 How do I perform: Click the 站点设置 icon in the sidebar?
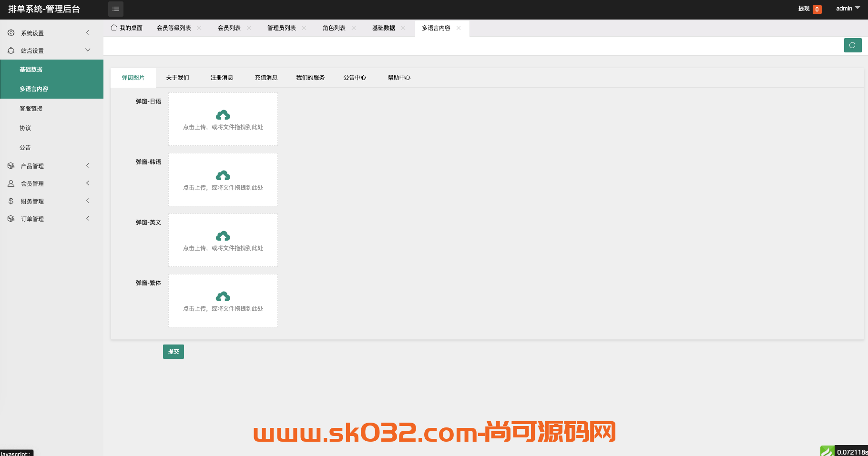[11, 51]
